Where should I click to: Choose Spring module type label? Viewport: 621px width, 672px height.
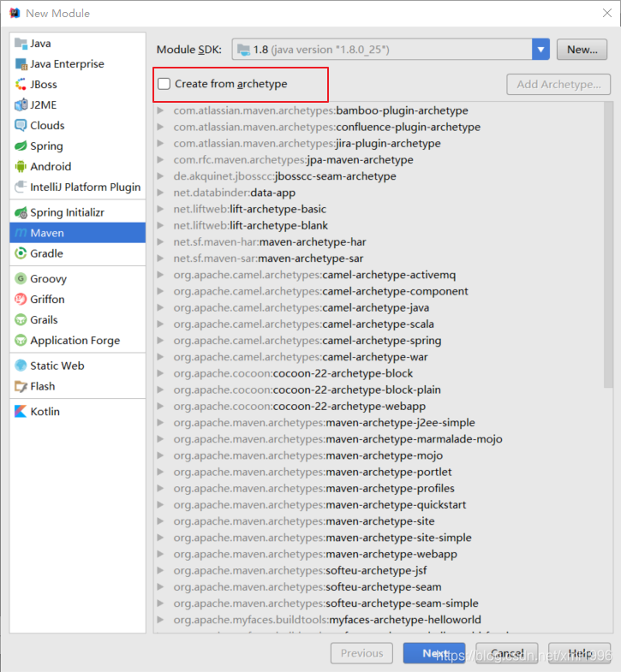46,146
